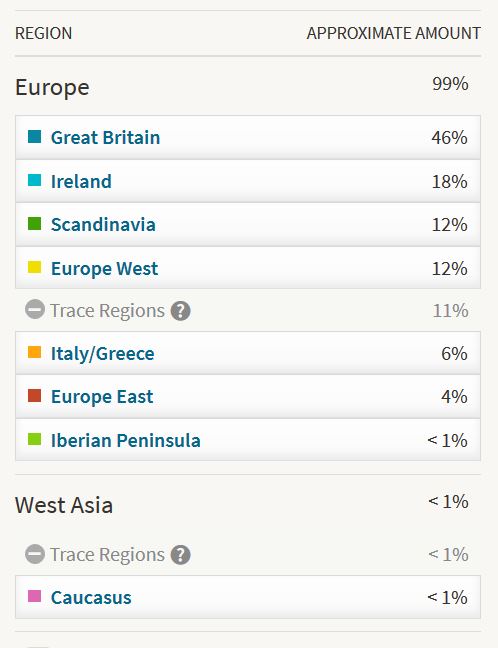Click the Ireland cyan color swatch
This screenshot has width=498, height=648.
[34, 180]
